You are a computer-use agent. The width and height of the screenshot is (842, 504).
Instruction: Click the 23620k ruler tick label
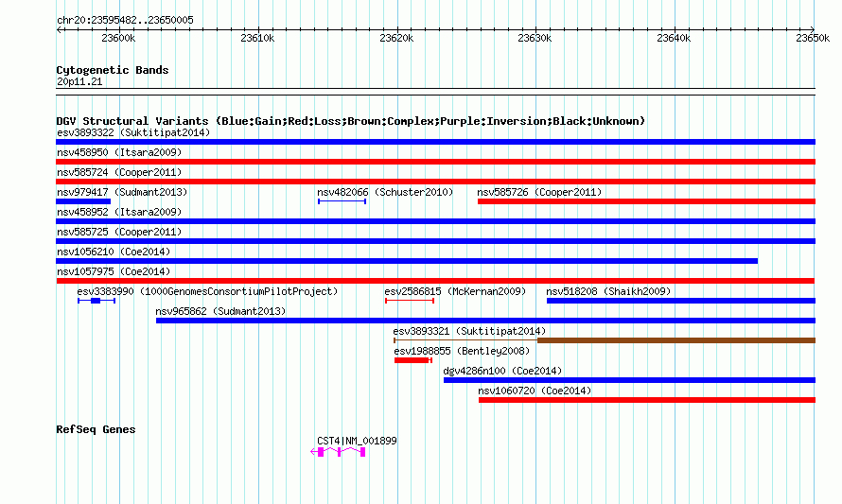pyautogui.click(x=396, y=38)
